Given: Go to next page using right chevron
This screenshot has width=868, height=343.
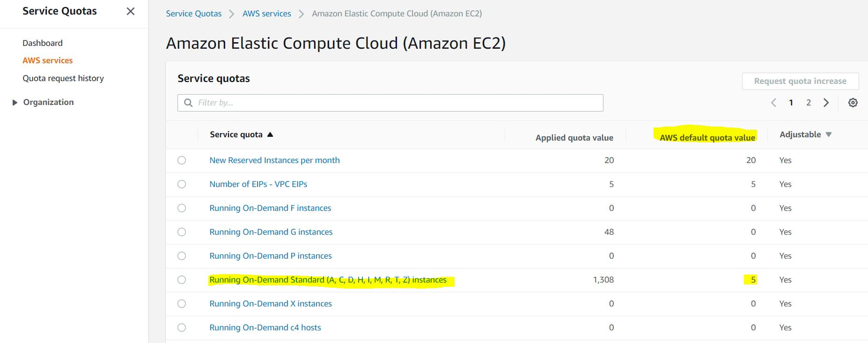Looking at the screenshot, I should pyautogui.click(x=826, y=103).
